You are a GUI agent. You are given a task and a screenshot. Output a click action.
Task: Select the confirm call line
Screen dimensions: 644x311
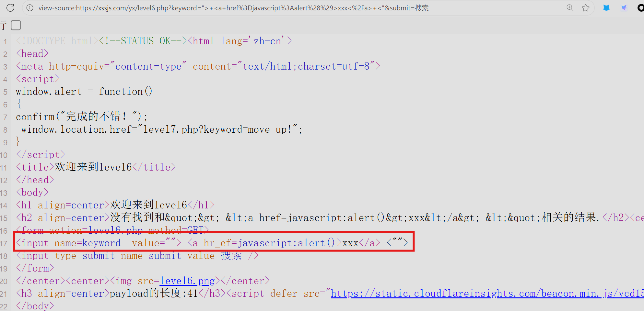[82, 117]
